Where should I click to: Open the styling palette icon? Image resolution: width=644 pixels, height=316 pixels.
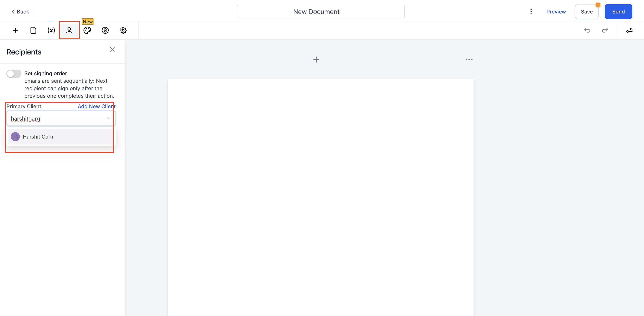pyautogui.click(x=87, y=30)
